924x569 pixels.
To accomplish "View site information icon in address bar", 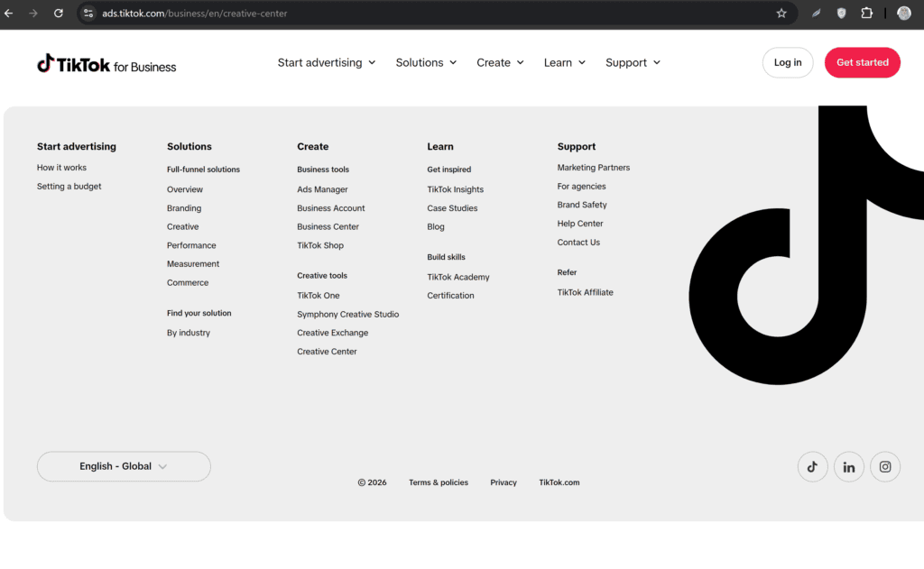I will point(88,13).
